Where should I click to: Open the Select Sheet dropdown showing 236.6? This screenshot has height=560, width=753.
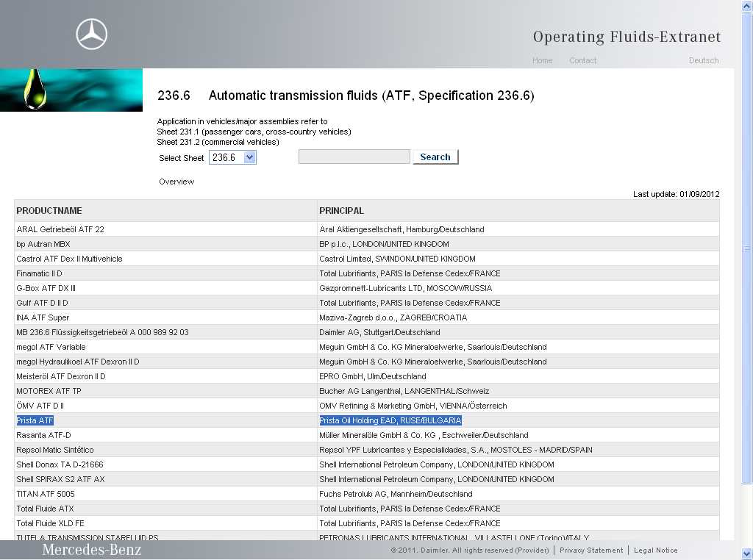click(x=232, y=157)
